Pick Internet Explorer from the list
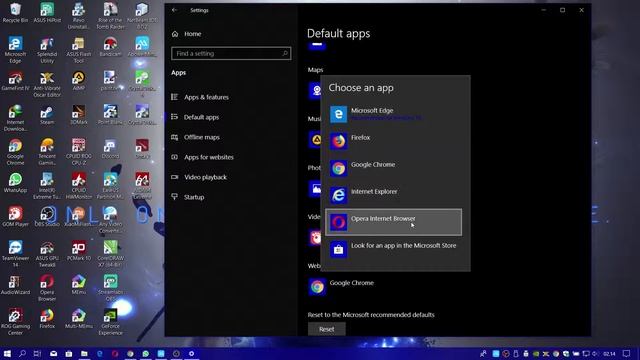 pos(393,195)
